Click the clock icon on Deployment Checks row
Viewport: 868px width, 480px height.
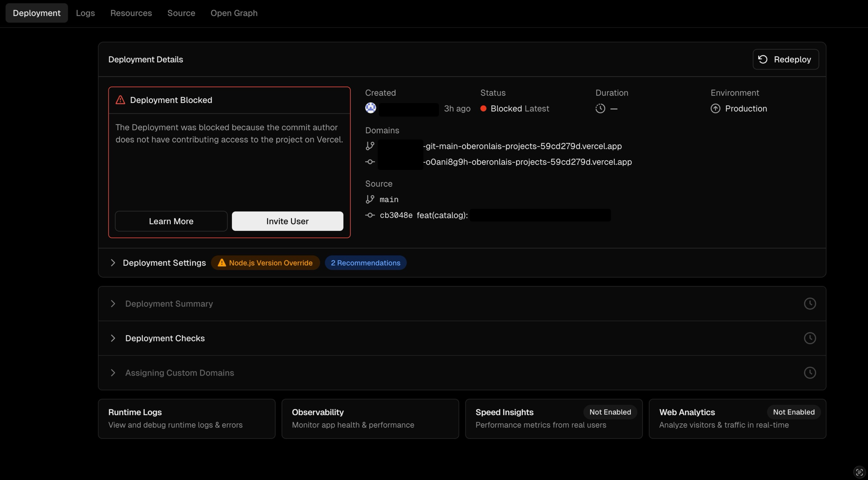pos(810,338)
